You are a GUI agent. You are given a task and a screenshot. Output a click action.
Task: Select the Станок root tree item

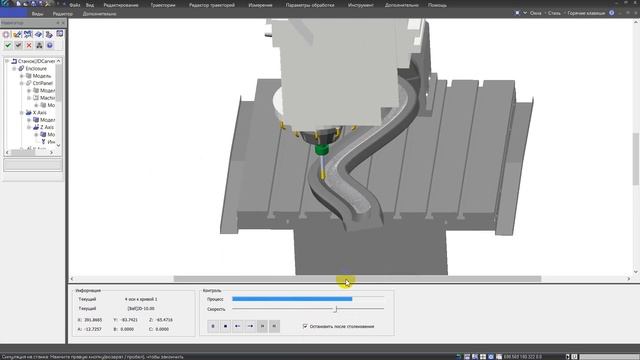36,61
